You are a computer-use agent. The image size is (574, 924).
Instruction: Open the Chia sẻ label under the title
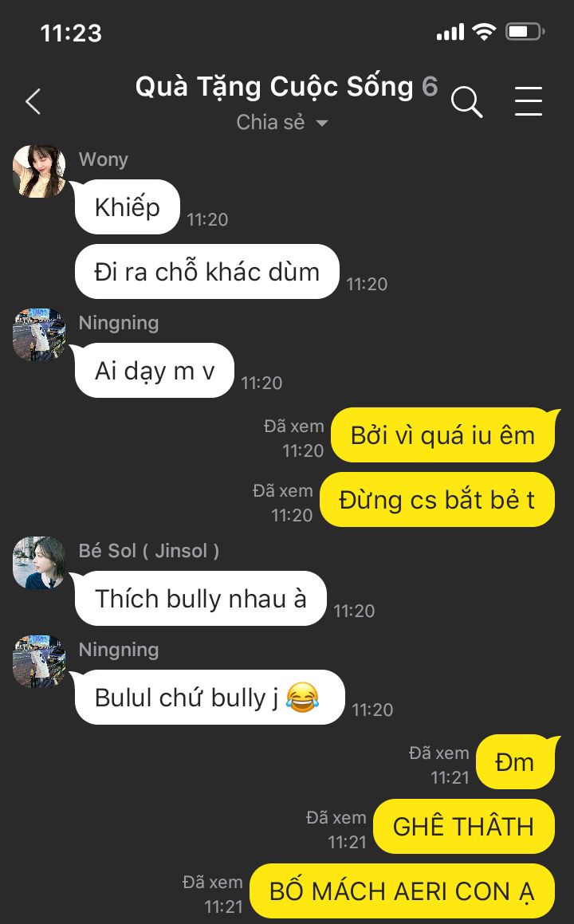pos(270,122)
